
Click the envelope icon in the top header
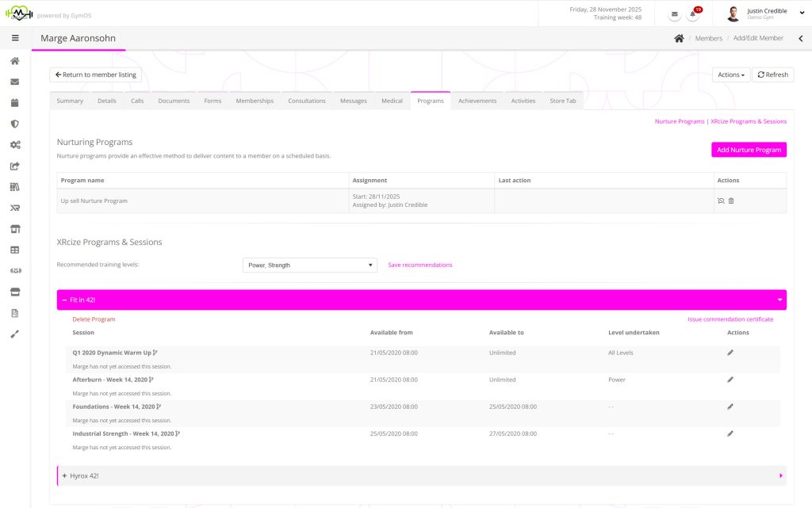pos(674,14)
